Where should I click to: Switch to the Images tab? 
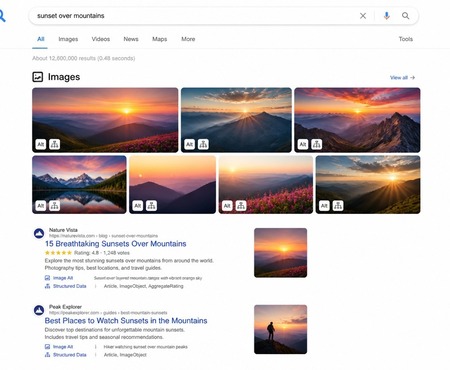coord(68,39)
